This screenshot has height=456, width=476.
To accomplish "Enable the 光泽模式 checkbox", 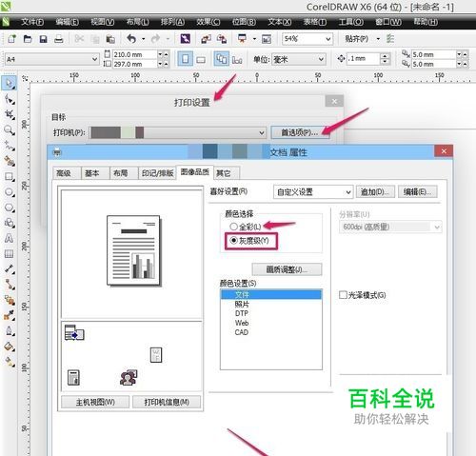I will pos(343,295).
